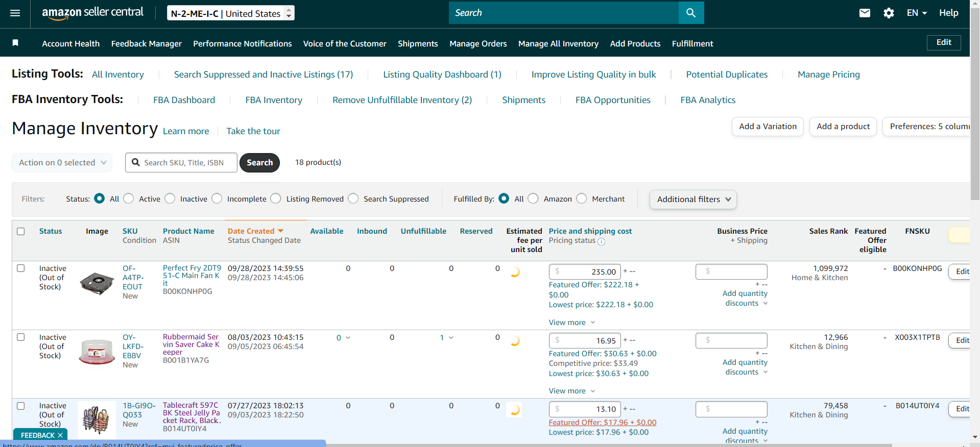
Task: Click the top Search input box
Action: click(564, 13)
